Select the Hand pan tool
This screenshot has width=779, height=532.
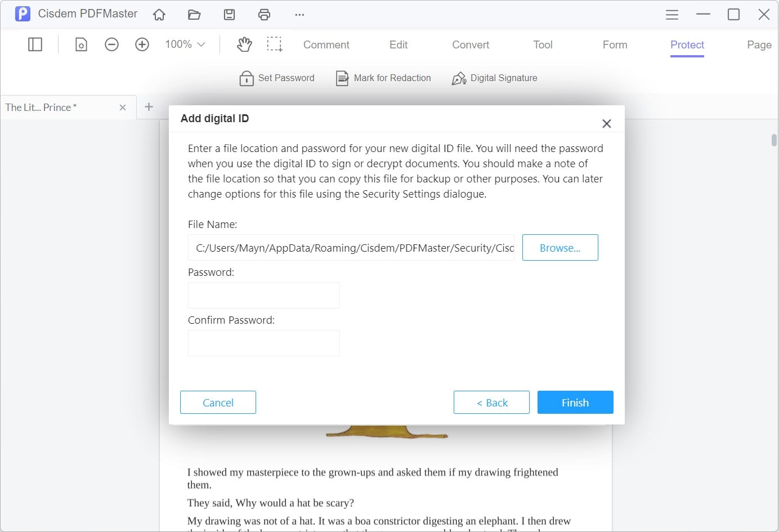[244, 44]
